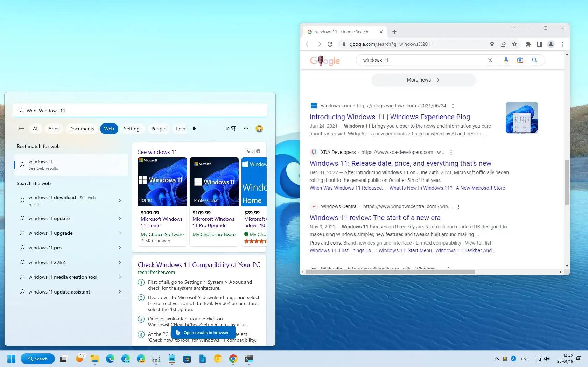Show hidden icons in the system tray
Viewport: 588px width, 367px height.
coord(496,359)
